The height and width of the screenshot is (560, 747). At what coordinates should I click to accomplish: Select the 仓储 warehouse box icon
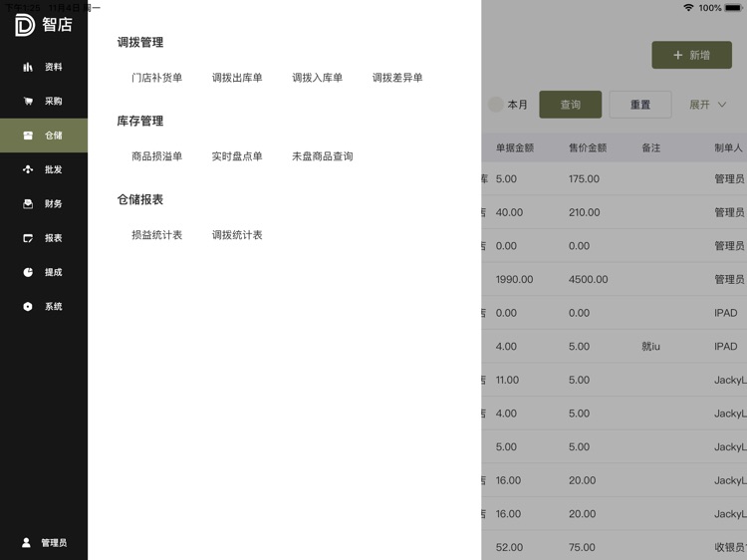(x=28, y=136)
